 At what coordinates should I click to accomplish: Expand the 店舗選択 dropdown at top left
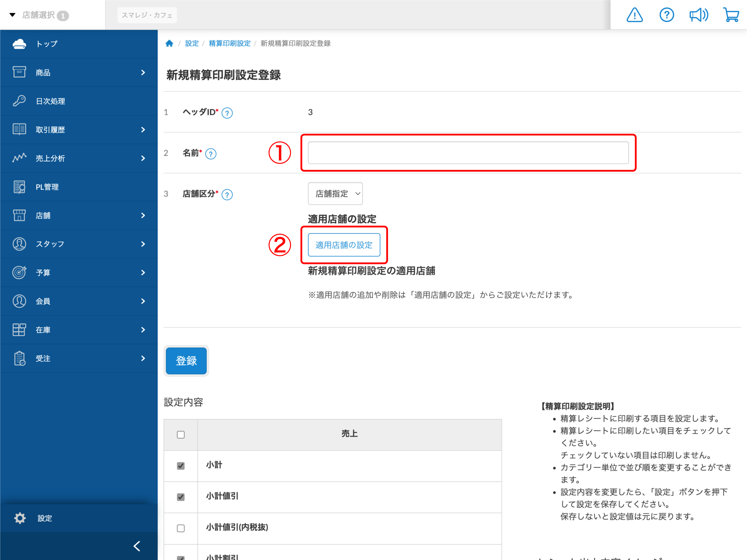(39, 15)
